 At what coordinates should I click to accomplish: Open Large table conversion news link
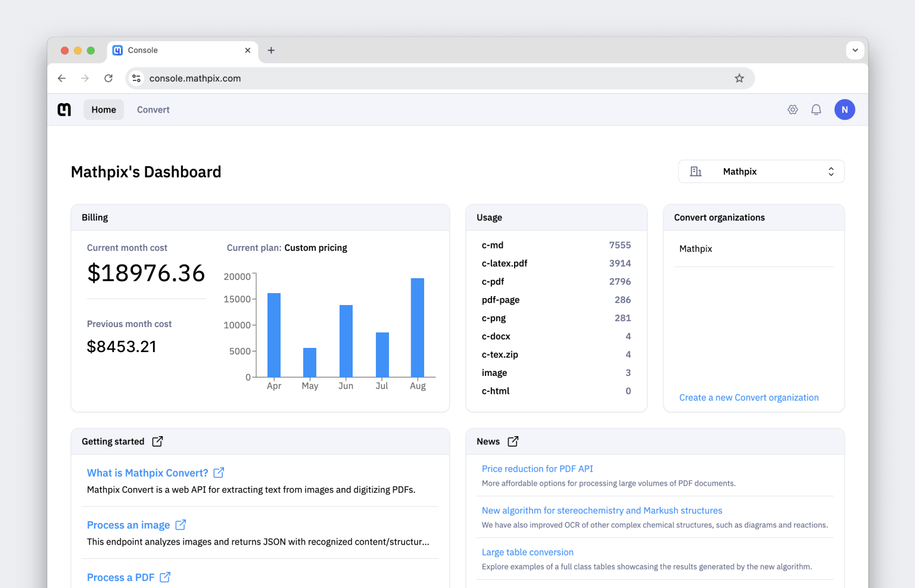pyautogui.click(x=528, y=552)
